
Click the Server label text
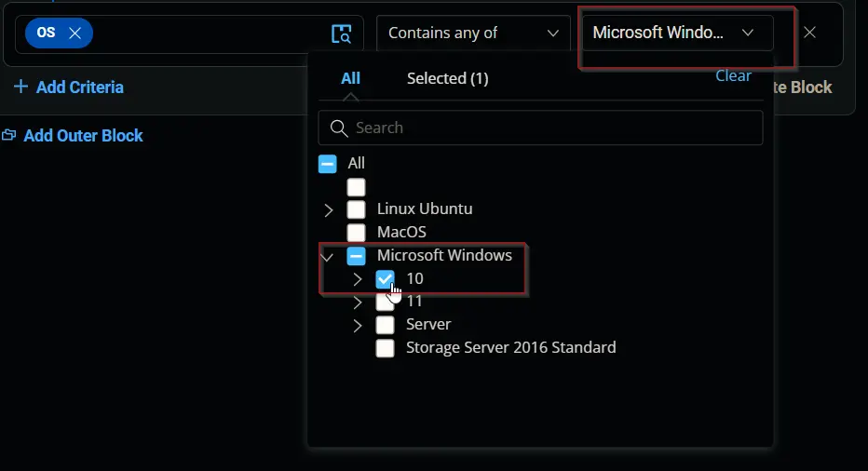pyautogui.click(x=428, y=324)
